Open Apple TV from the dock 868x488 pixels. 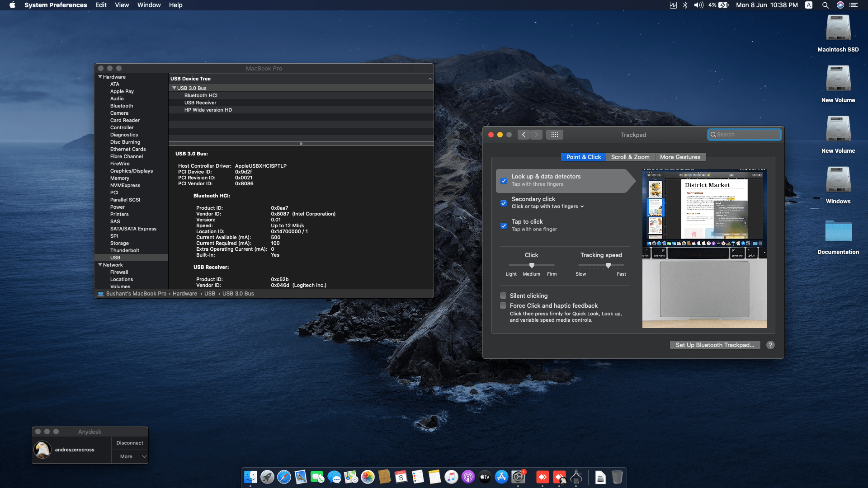[x=485, y=477]
